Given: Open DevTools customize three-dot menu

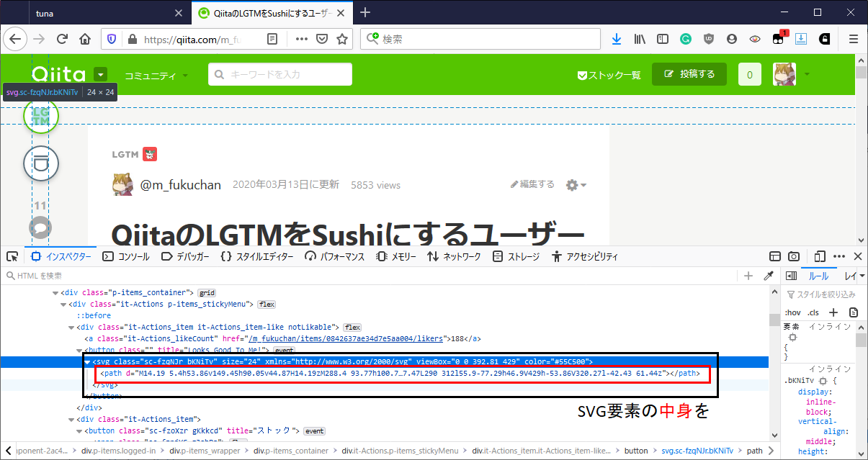Looking at the screenshot, I should 839,256.
